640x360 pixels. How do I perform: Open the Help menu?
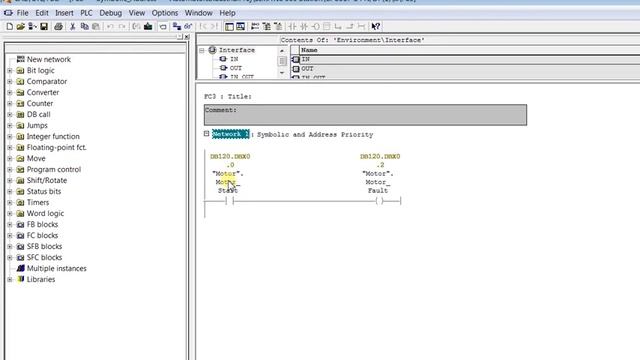coord(227,13)
